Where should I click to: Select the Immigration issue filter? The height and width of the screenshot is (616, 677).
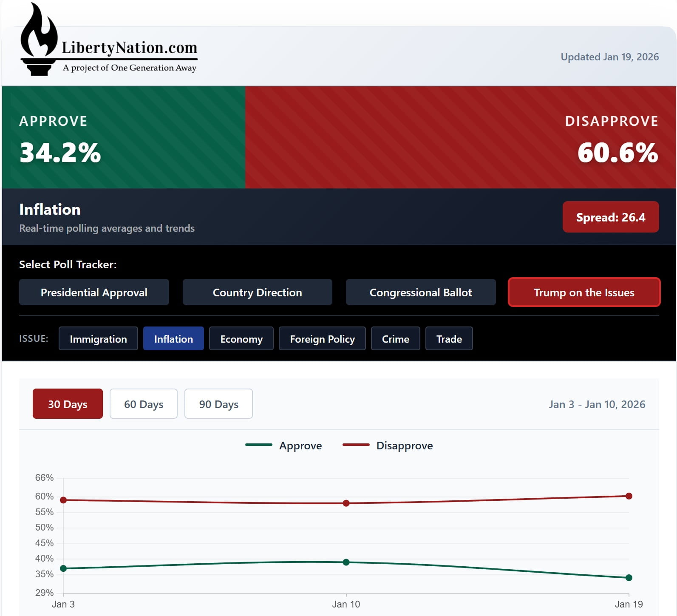point(98,339)
